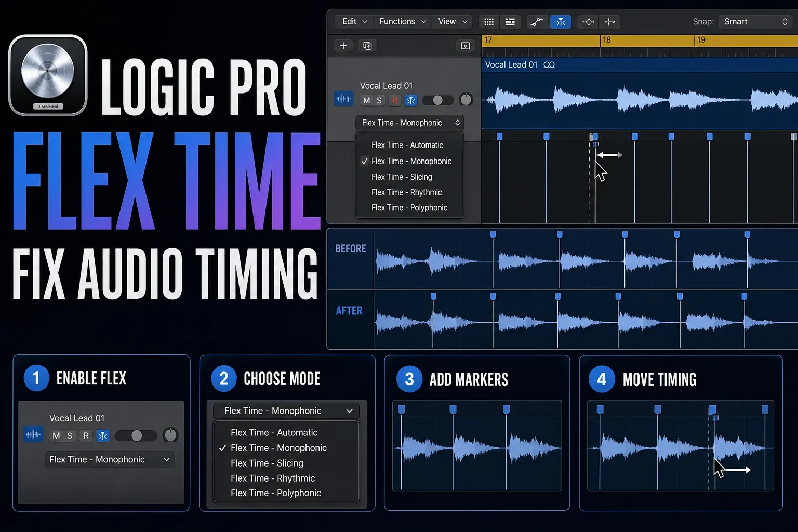Choose Flex Time - Polyphonic in Choose Mode panel
The image size is (798, 532).
point(276,493)
